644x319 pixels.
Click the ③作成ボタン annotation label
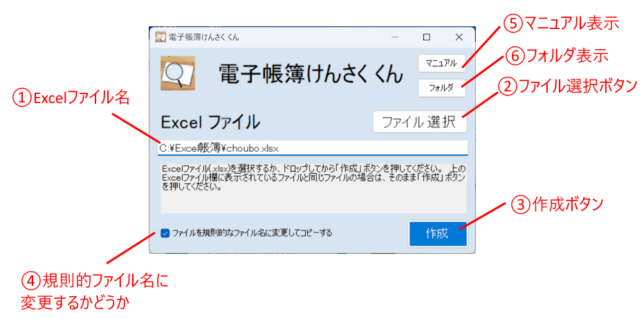click(x=557, y=204)
